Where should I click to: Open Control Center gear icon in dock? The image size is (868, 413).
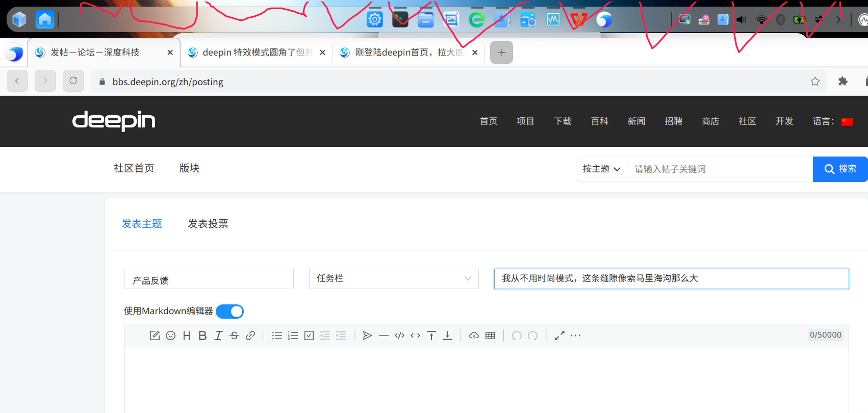pyautogui.click(x=375, y=19)
